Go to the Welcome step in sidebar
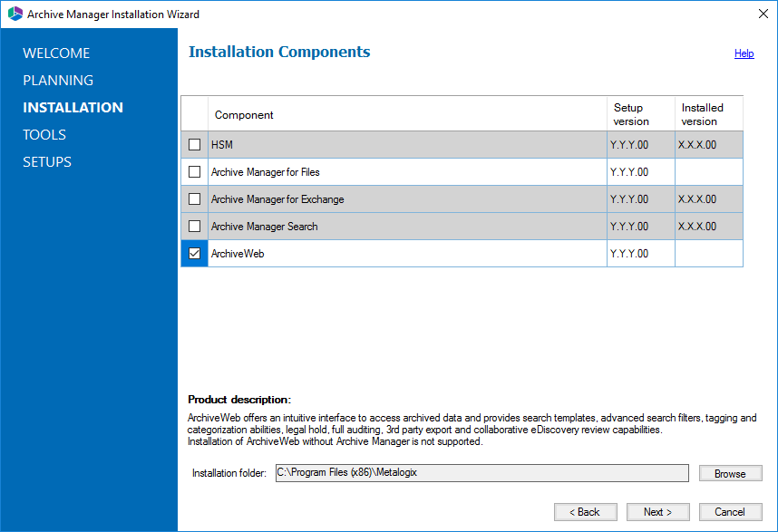 point(56,53)
